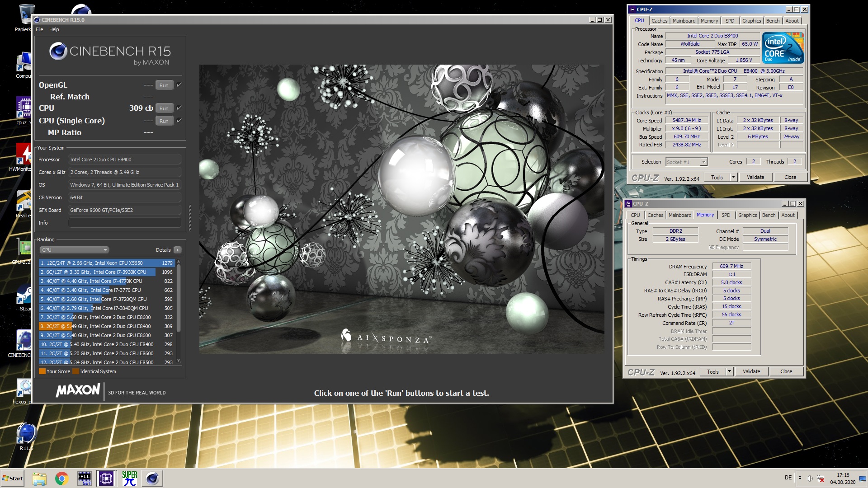Open the File menu in Cinebench
Image resolution: width=868 pixels, height=488 pixels.
click(39, 29)
